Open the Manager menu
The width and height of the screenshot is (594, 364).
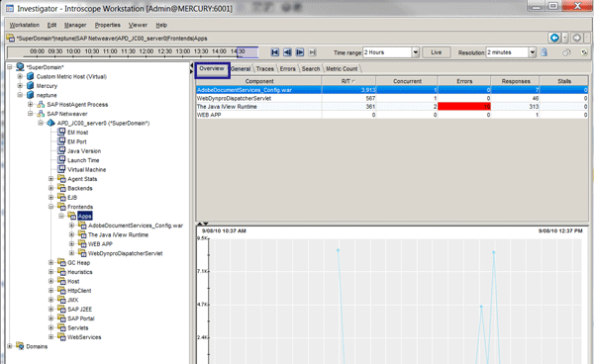[75, 25]
